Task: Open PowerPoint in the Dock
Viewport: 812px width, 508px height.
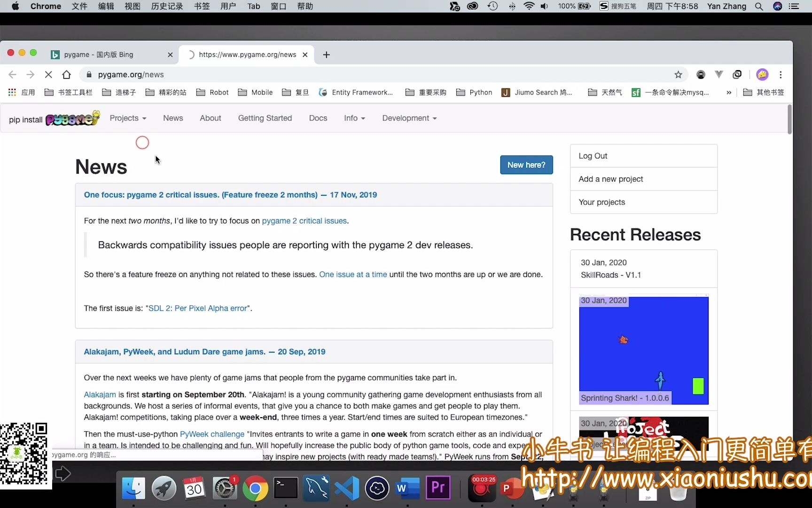Action: 511,488
